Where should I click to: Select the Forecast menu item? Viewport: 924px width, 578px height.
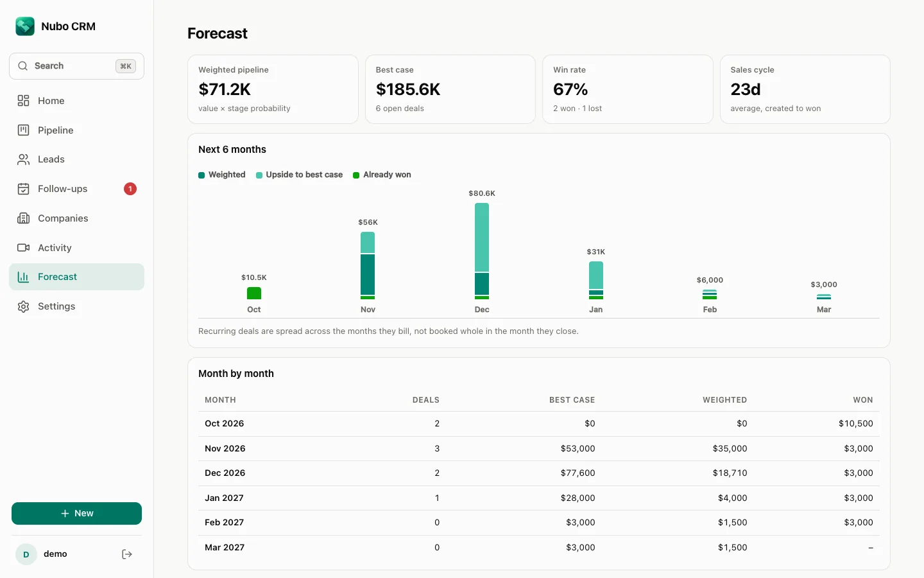pyautogui.click(x=76, y=277)
